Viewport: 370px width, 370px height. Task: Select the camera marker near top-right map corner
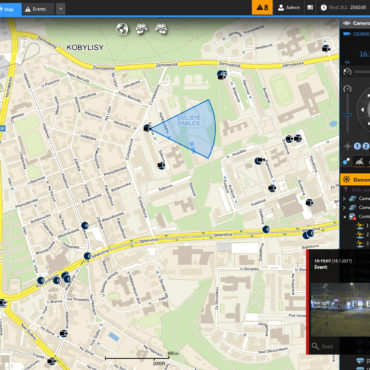tap(326, 48)
